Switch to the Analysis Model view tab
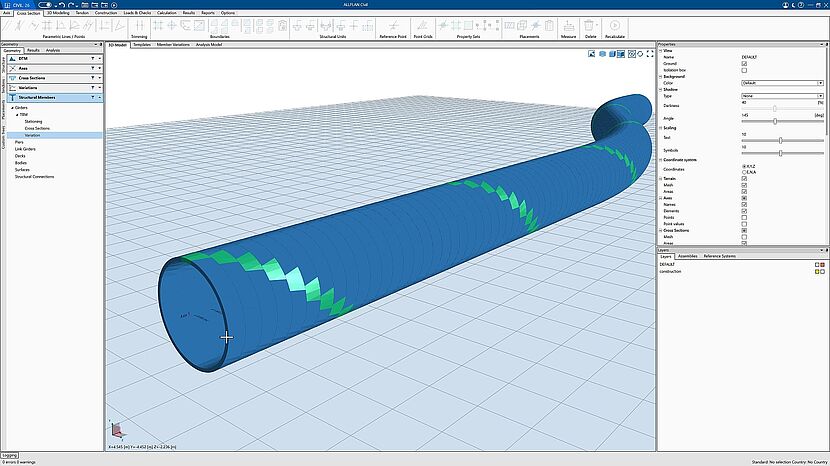Viewport: 830px width, 466px height. [209, 45]
